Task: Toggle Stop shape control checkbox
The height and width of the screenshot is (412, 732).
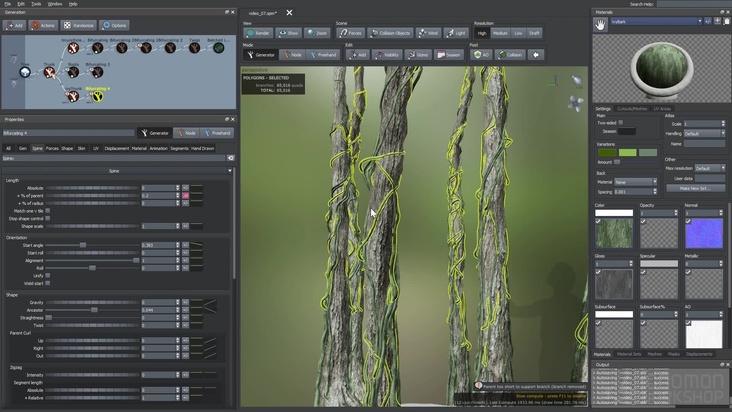Action: (47, 218)
